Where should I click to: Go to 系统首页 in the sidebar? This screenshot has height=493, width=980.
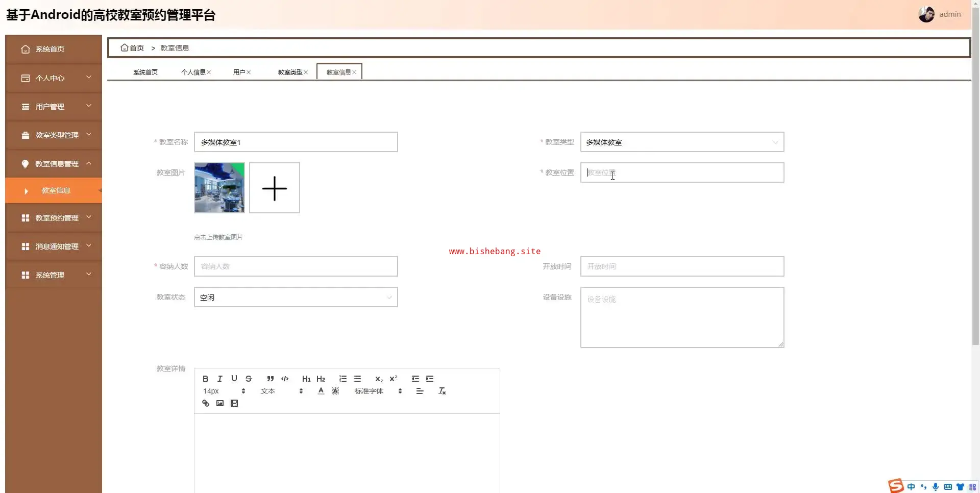pos(54,49)
